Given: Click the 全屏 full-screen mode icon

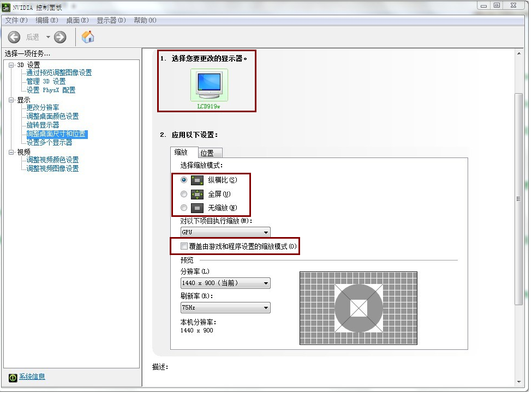Looking at the screenshot, I should [x=197, y=194].
